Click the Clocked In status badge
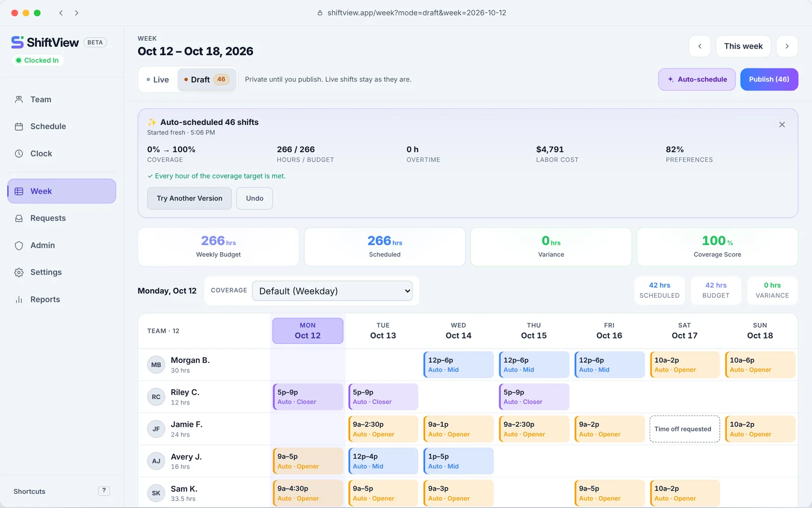Viewport: 812px width, 508px height. point(38,60)
